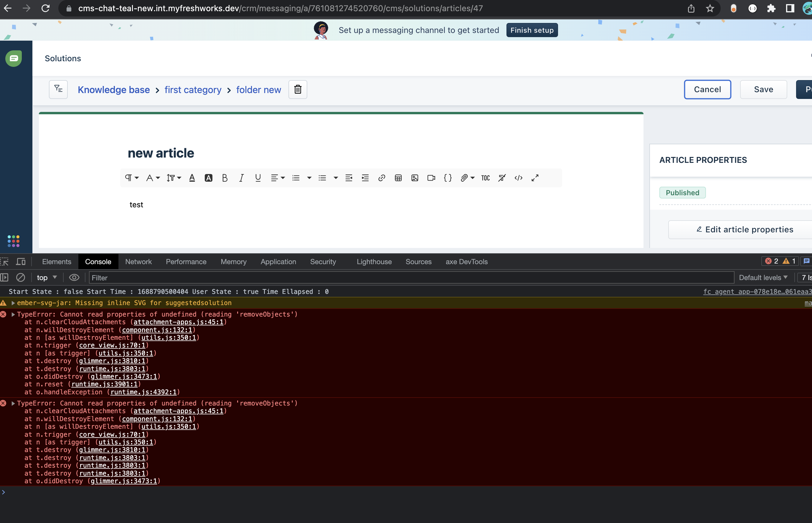Screen dimensions: 812x523
Task: Insert a table into the article
Action: point(398,178)
